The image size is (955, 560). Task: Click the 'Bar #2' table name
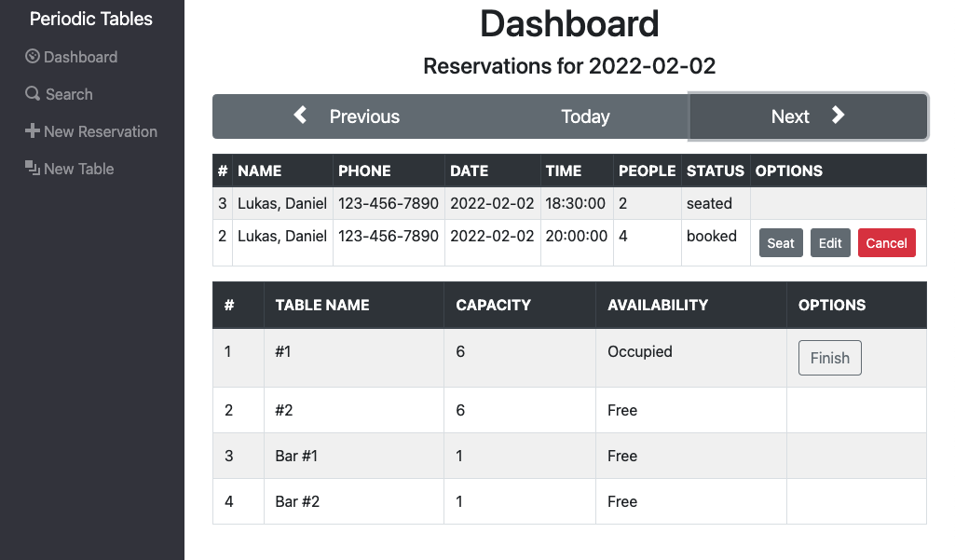tap(297, 501)
